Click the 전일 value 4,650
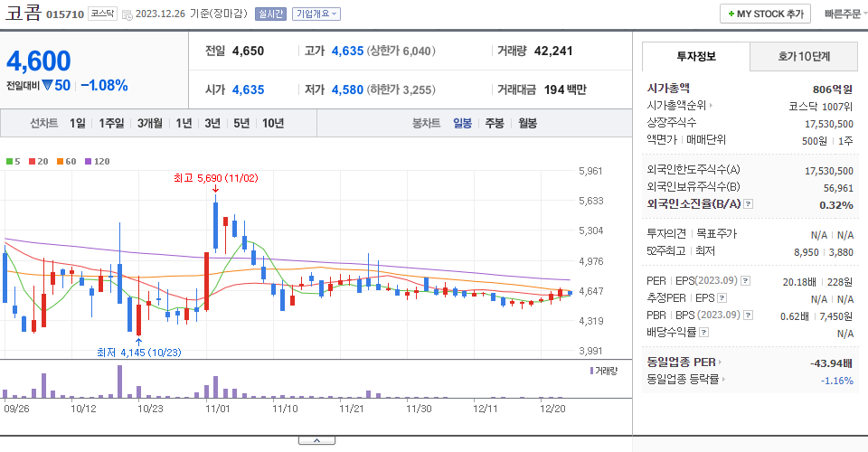 [x=248, y=51]
